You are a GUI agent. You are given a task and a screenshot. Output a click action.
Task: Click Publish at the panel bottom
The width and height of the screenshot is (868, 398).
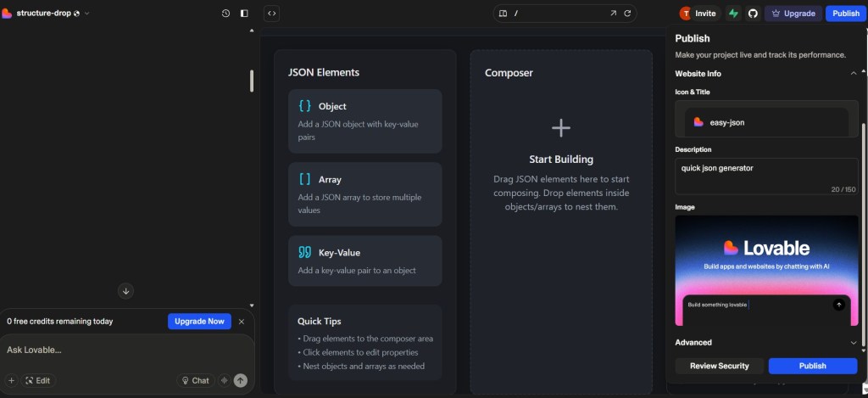[x=813, y=366]
